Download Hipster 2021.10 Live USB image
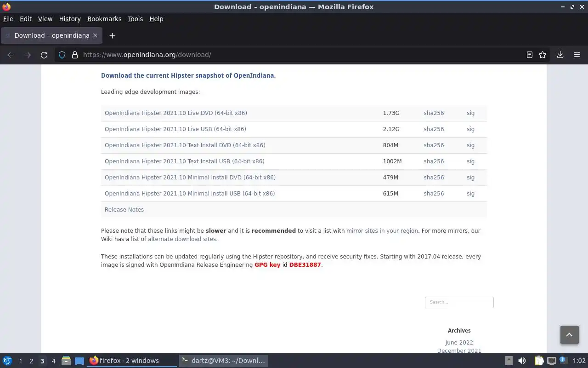The width and height of the screenshot is (588, 368). [x=175, y=129]
